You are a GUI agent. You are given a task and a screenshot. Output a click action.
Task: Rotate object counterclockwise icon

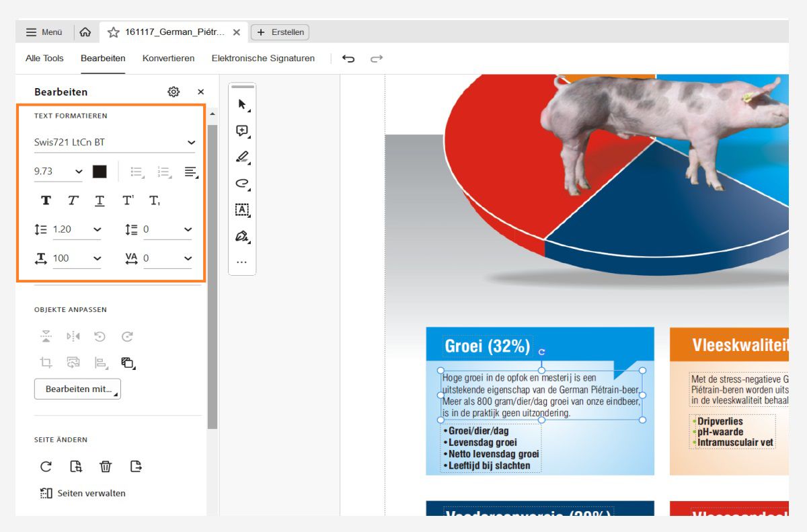pyautogui.click(x=100, y=336)
